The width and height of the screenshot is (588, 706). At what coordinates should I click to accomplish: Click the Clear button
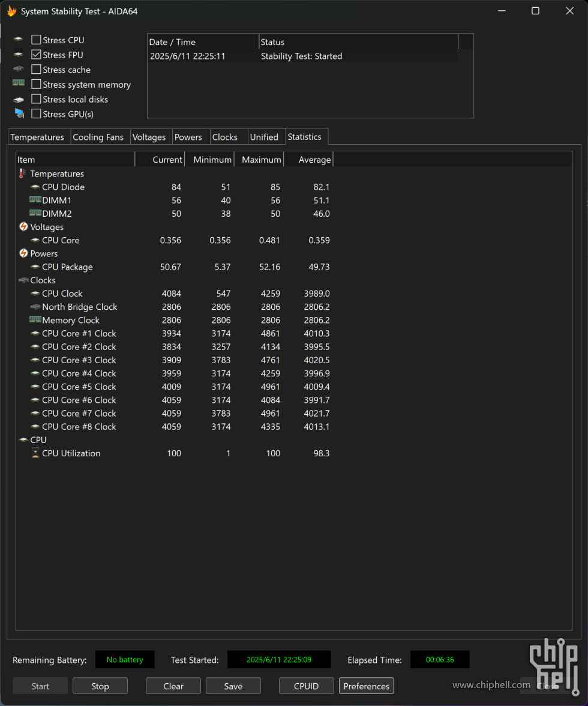pyautogui.click(x=173, y=686)
